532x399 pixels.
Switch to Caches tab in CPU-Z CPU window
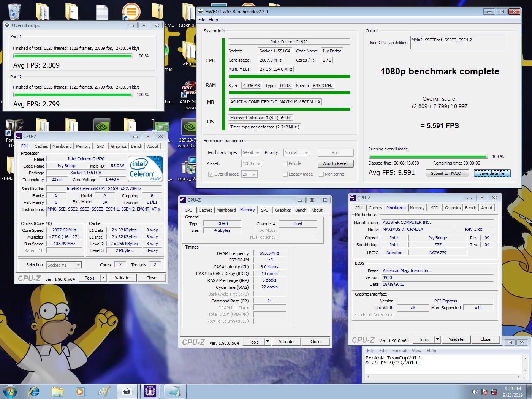41,146
